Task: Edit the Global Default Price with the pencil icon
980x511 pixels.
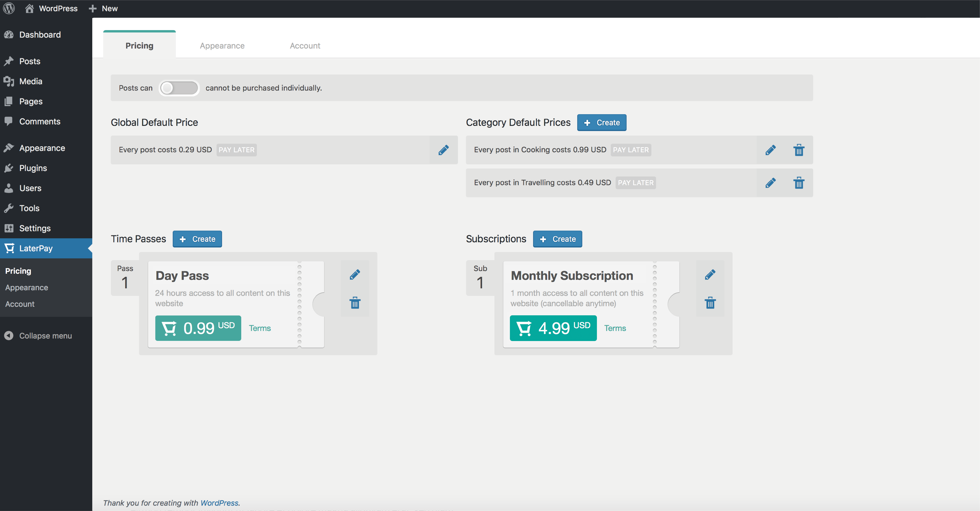Action: point(443,150)
